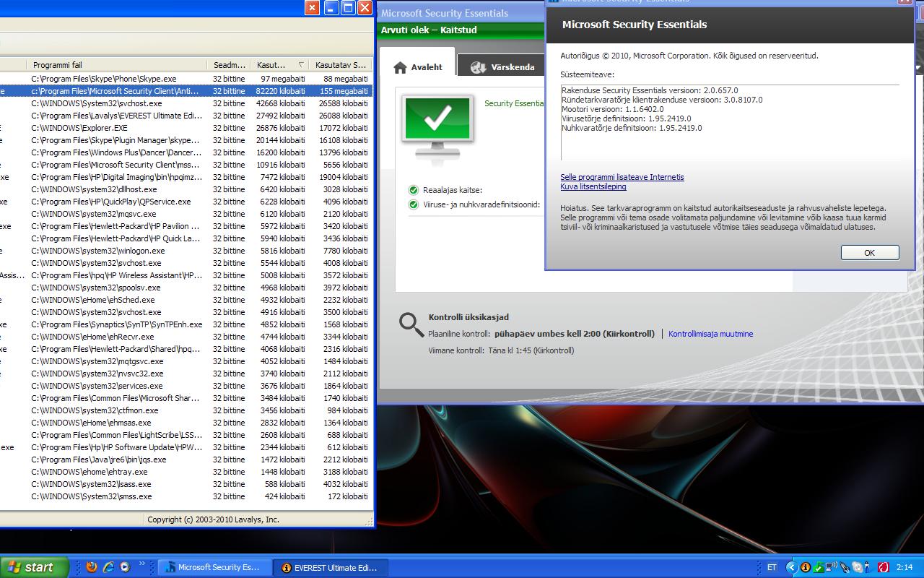The image size is (924, 578).
Task: Click the Süsteemiteave version info box
Action: click(x=730, y=121)
